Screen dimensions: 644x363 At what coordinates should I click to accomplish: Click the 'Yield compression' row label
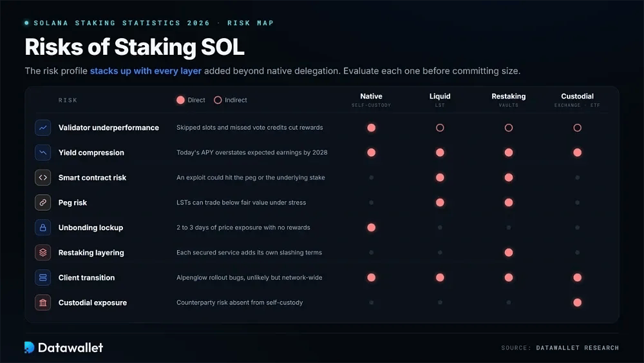[x=91, y=153]
